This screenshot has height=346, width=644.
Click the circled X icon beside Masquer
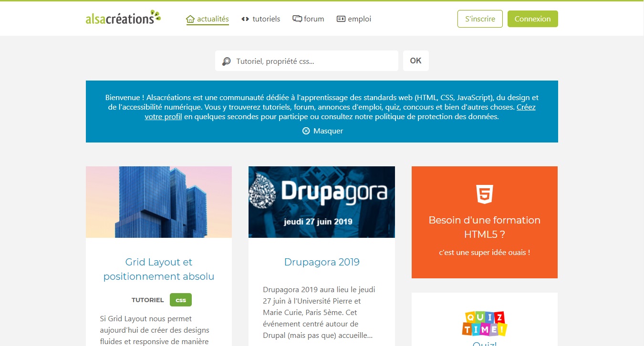click(x=306, y=131)
